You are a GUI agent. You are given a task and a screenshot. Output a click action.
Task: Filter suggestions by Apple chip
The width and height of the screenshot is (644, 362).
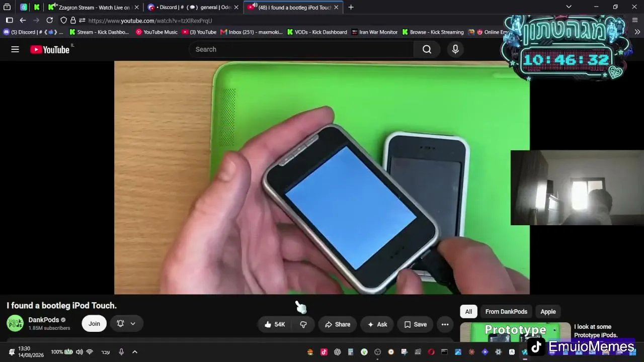(x=548, y=312)
